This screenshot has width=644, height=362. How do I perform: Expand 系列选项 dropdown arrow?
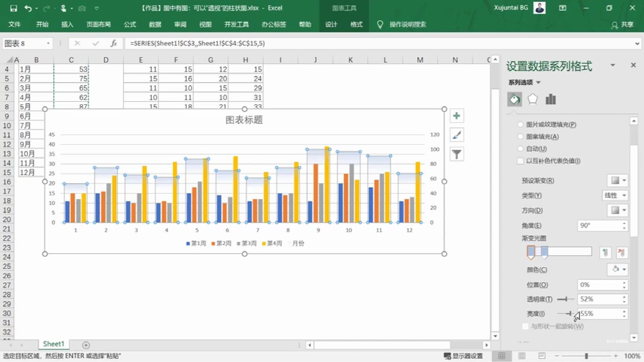click(538, 82)
